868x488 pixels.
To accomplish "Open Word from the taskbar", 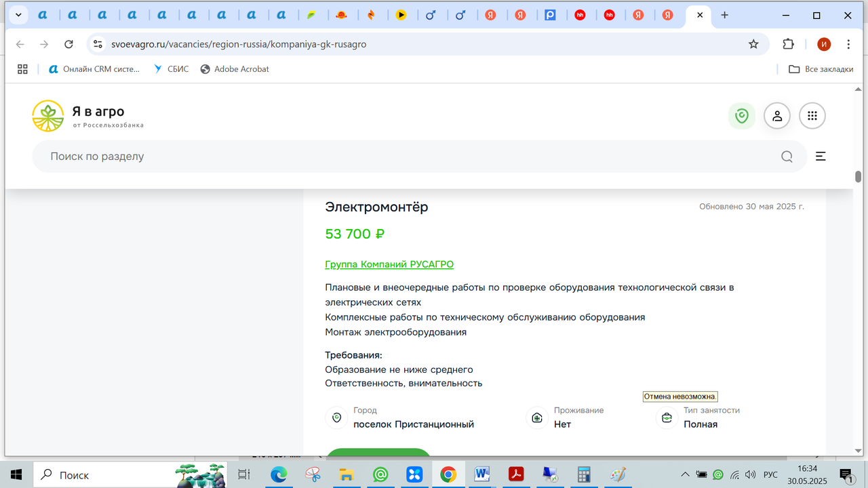I will tap(482, 474).
